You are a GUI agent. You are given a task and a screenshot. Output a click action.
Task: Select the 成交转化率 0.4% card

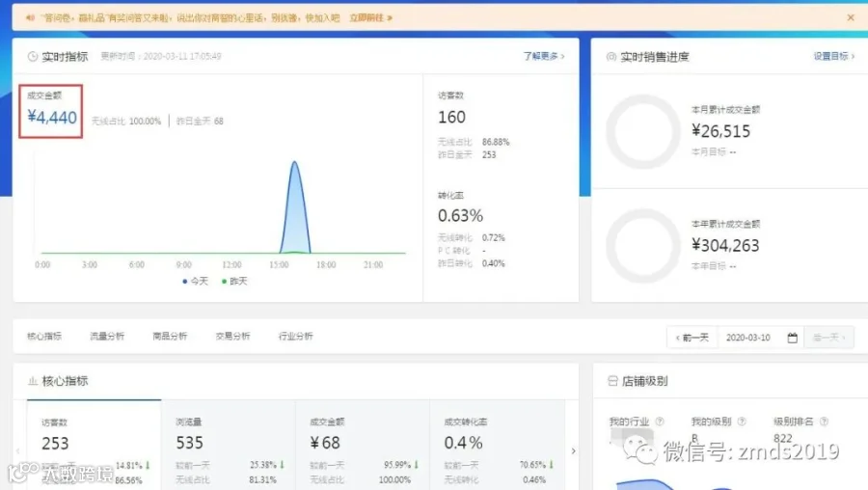pyautogui.click(x=497, y=445)
